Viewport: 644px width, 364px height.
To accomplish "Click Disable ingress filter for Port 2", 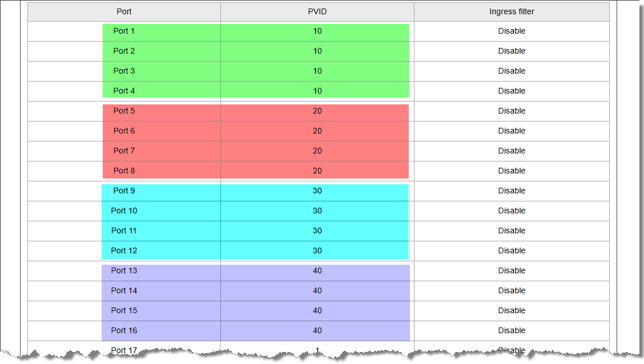I will [512, 51].
